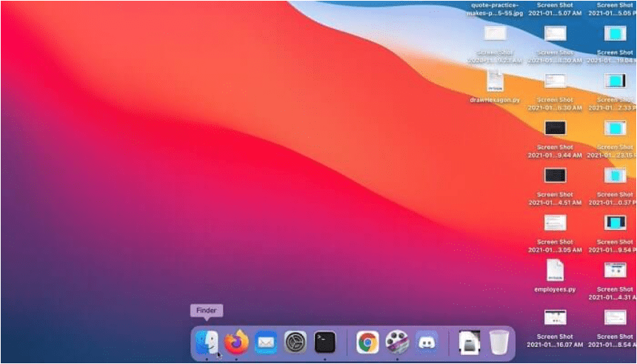Launch Discord from the dock
Image resolution: width=637 pixels, height=364 pixels.
(427, 342)
